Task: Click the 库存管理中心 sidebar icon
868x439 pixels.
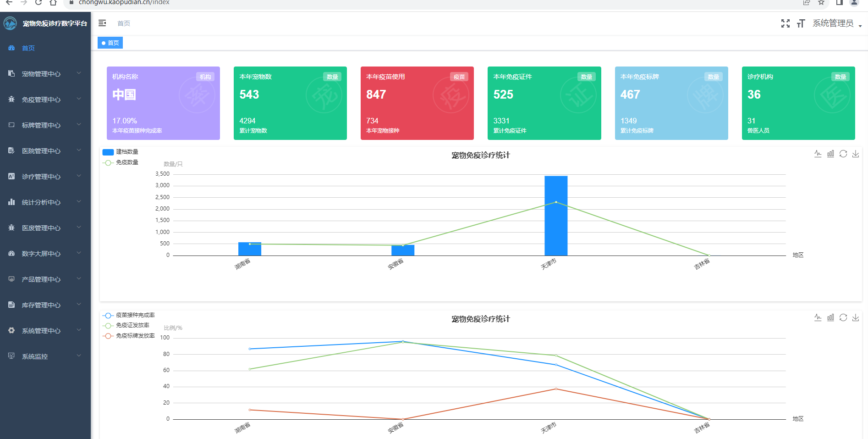Action: pyautogui.click(x=11, y=305)
